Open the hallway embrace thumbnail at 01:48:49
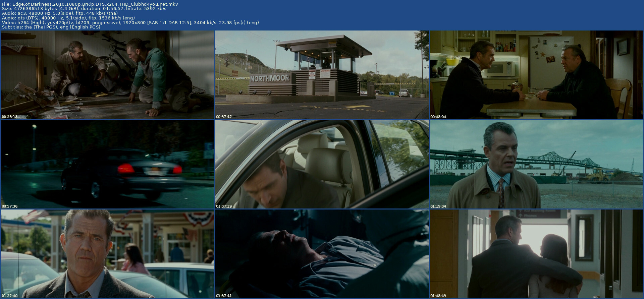This screenshot has width=644, height=299. [536, 254]
